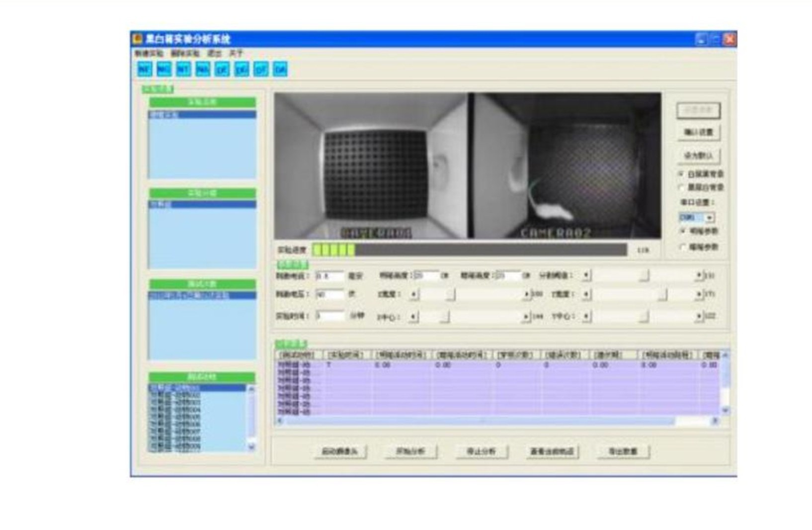
Task: Click the fifth cyan channel icon in toolbar
Action: [222, 69]
